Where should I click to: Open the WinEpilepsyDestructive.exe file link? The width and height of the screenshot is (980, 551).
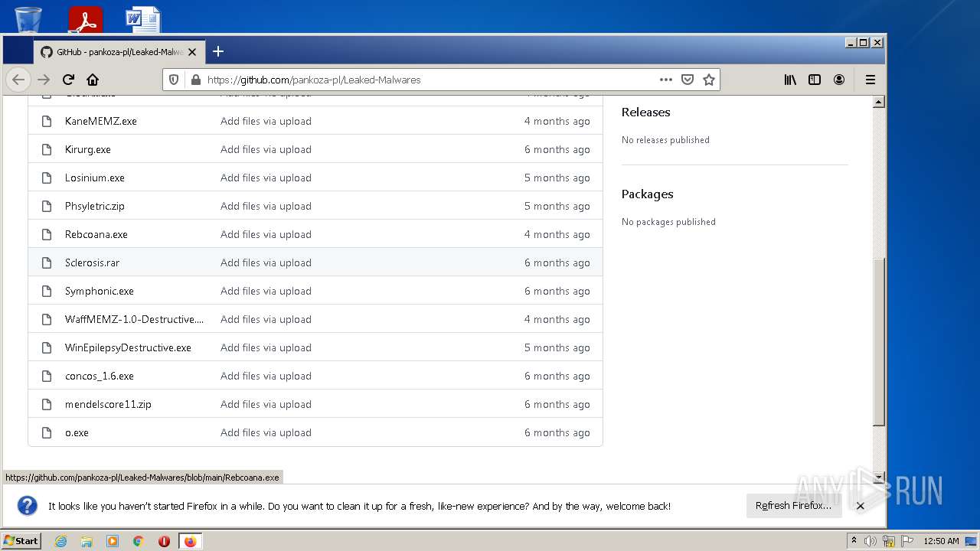(128, 347)
